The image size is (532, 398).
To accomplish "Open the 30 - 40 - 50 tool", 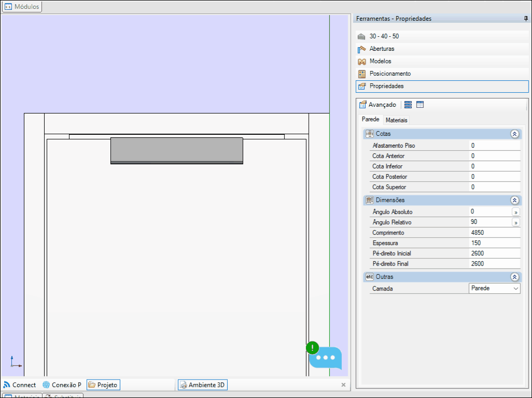I will [384, 36].
